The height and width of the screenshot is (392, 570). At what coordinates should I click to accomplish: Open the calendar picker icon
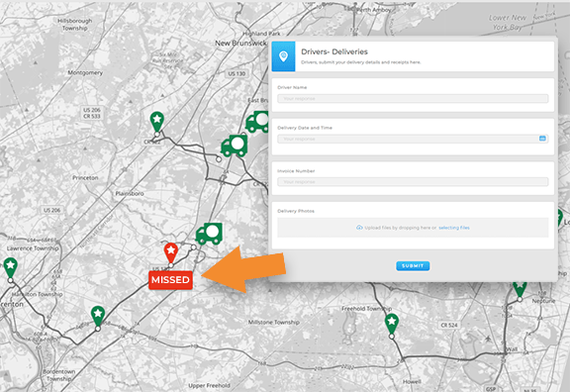point(542,139)
